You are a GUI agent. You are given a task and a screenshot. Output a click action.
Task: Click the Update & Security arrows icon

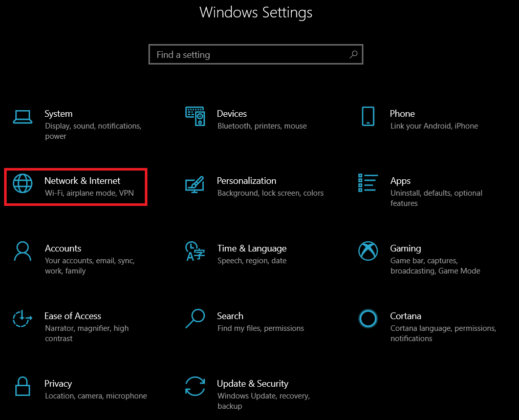point(195,386)
